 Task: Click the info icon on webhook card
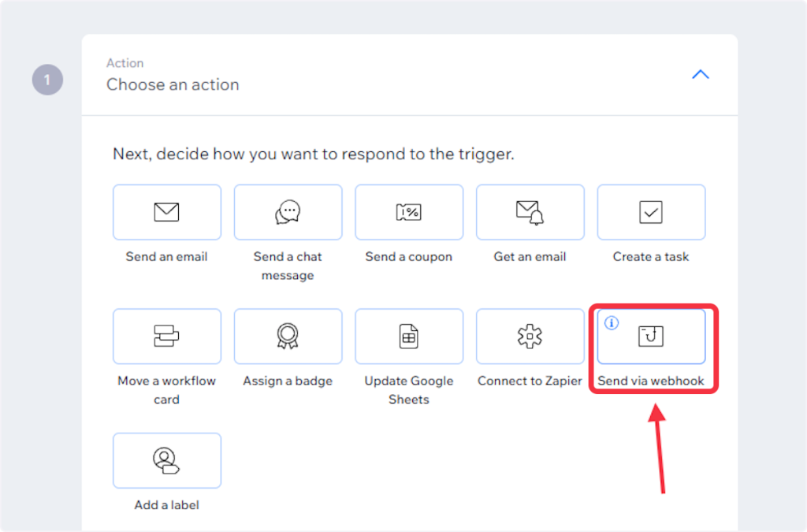click(x=612, y=322)
